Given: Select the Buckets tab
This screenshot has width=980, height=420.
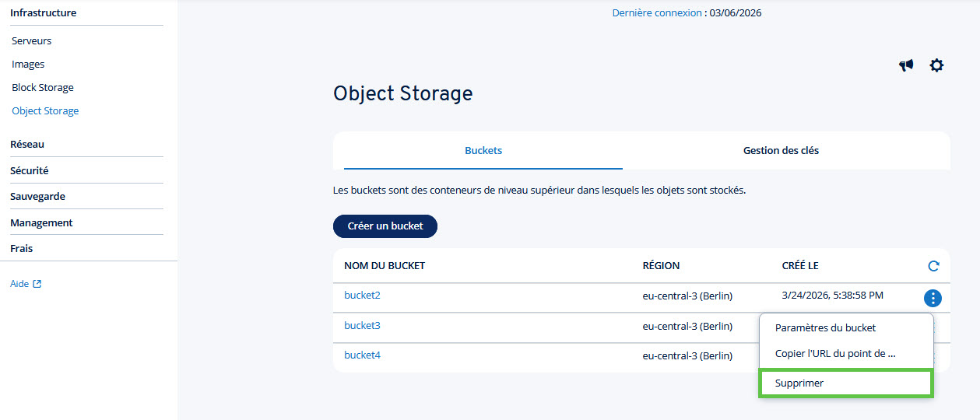Looking at the screenshot, I should coord(483,150).
